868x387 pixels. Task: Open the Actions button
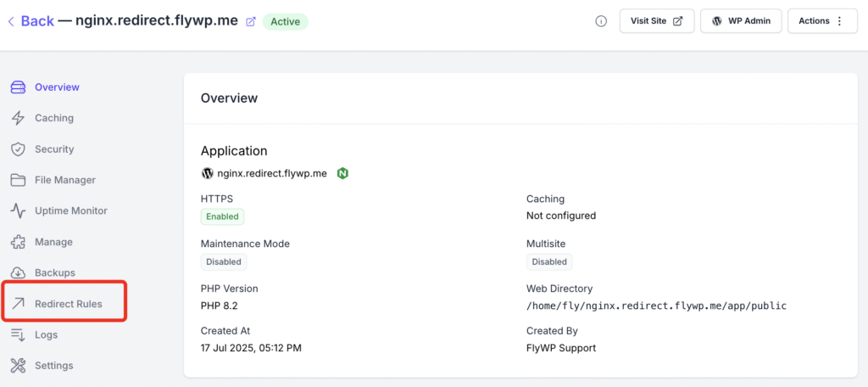click(x=822, y=21)
